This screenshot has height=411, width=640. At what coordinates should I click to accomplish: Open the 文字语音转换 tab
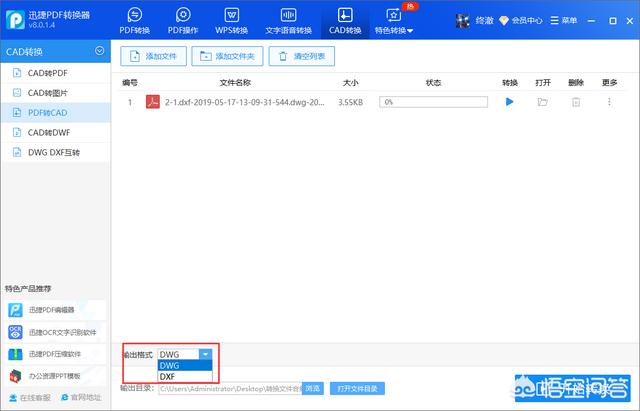click(x=288, y=20)
